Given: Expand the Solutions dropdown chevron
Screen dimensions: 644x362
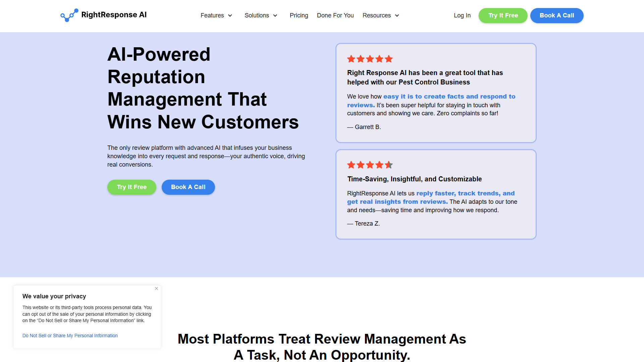Looking at the screenshot, I should tap(275, 16).
